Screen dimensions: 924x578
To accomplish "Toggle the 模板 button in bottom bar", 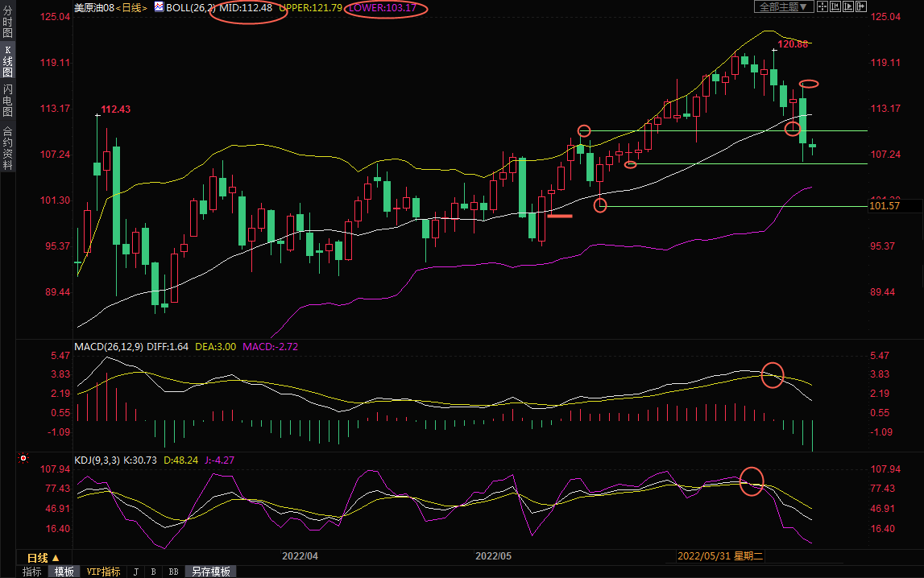I will click(x=64, y=572).
